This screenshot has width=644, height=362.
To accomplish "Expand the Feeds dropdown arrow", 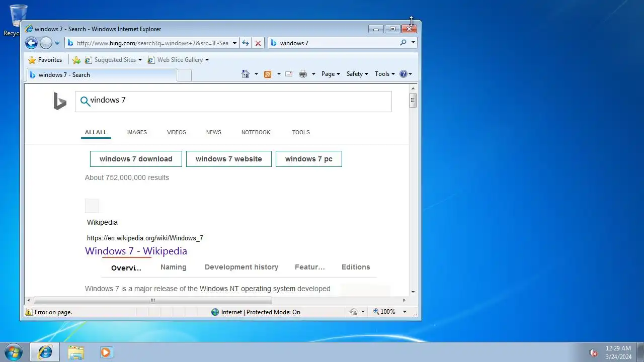I will pos(279,74).
